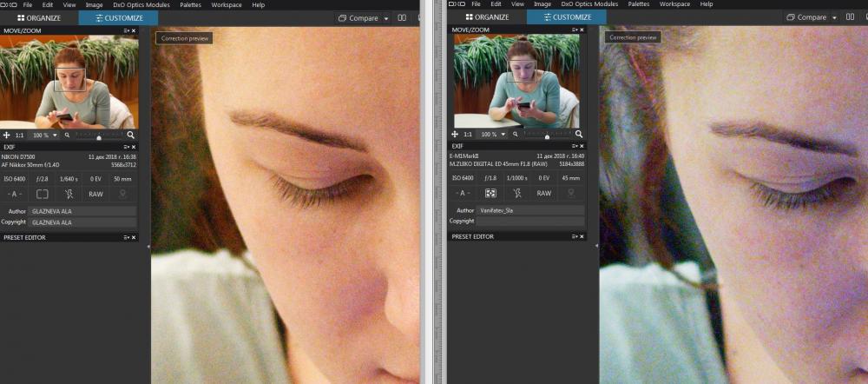Open EXIF palette menu in left window
Screen dimensions: 868x384
pos(127,148)
